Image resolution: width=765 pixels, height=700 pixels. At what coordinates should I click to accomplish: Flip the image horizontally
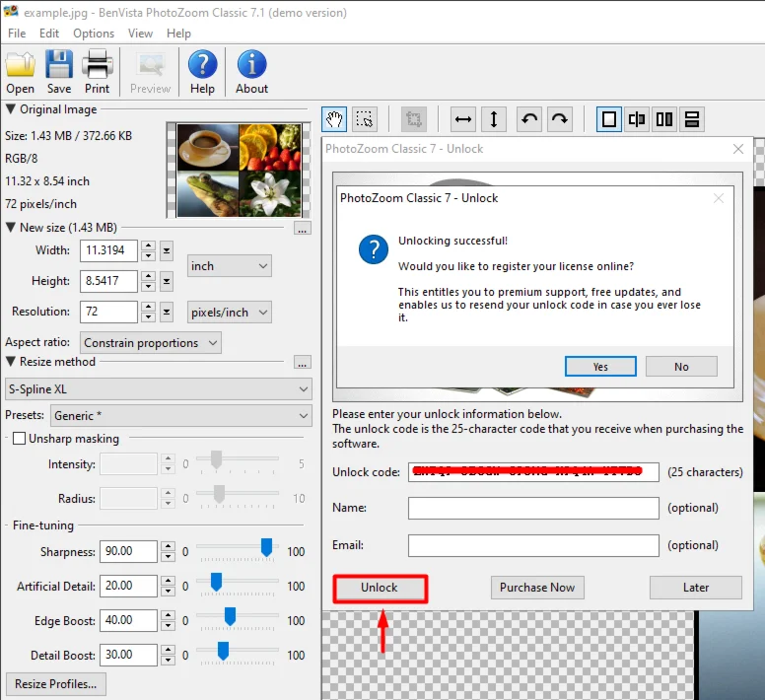(462, 119)
